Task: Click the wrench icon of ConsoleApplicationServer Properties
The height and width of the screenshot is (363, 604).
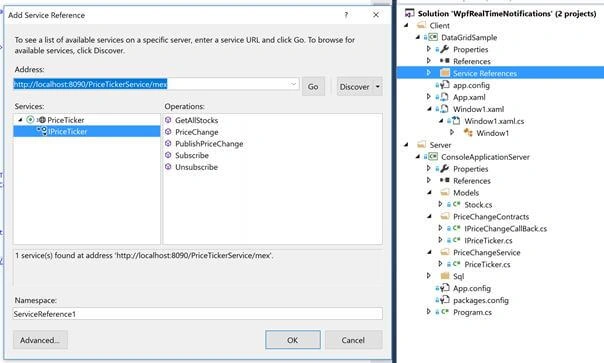Action: pos(445,168)
